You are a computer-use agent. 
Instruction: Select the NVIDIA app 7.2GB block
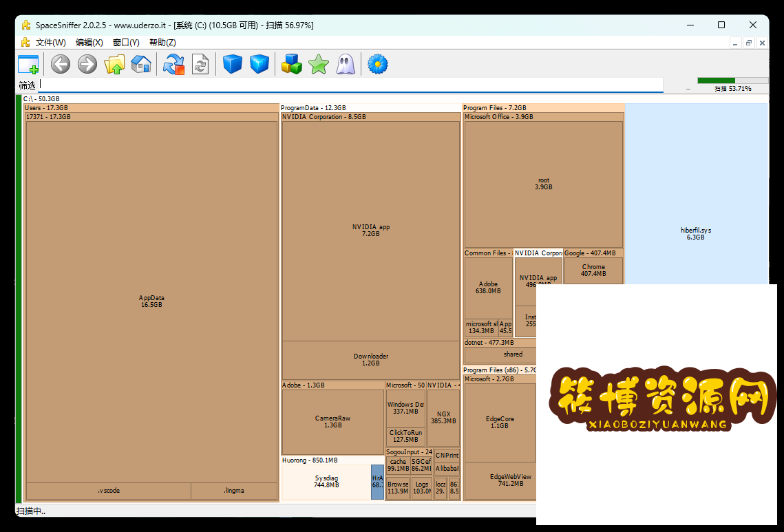click(371, 231)
